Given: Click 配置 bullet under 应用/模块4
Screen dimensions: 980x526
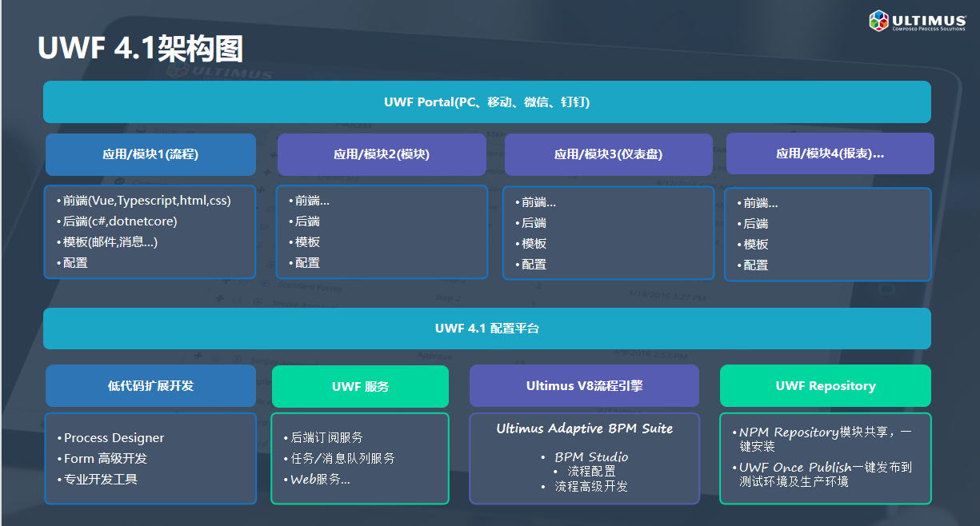Looking at the screenshot, I should [x=753, y=265].
